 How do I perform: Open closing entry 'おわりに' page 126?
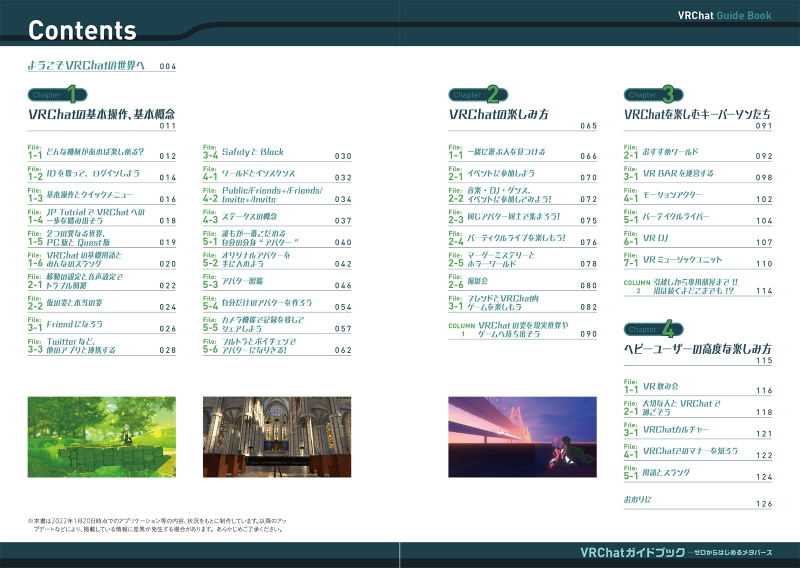[697, 500]
